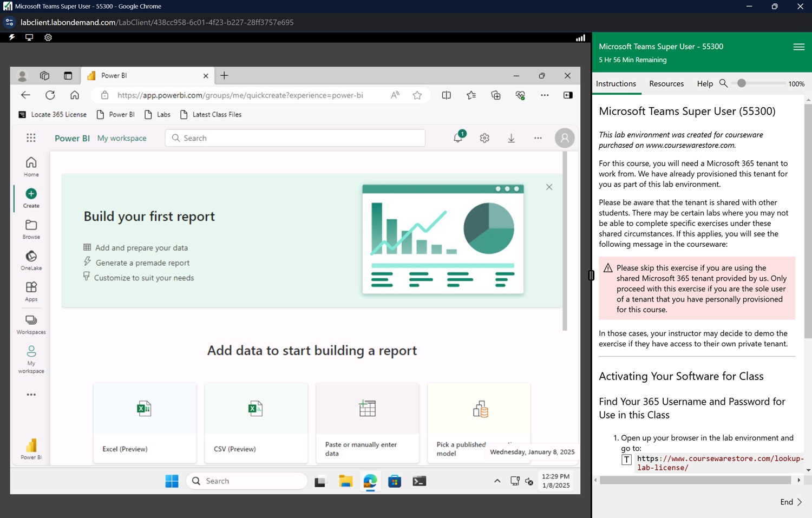Screen dimensions: 812x518
Task: Open the Labs bookmark
Action: click(158, 115)
